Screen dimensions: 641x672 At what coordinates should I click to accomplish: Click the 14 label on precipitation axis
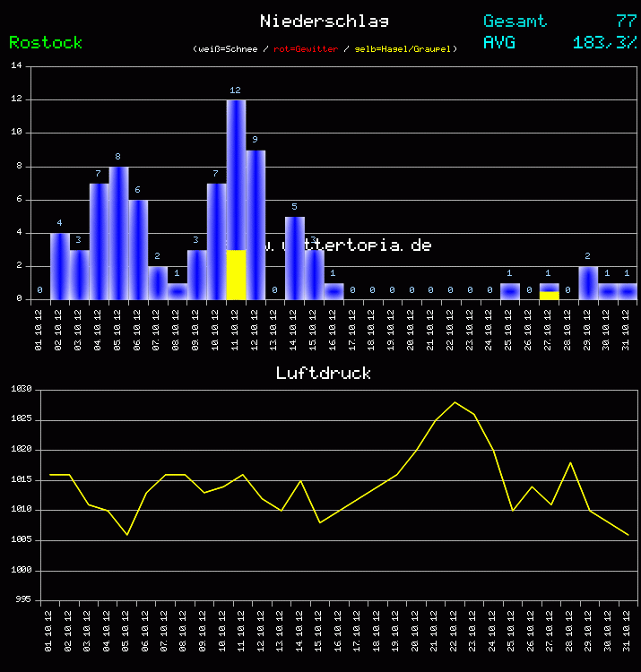coord(17,66)
